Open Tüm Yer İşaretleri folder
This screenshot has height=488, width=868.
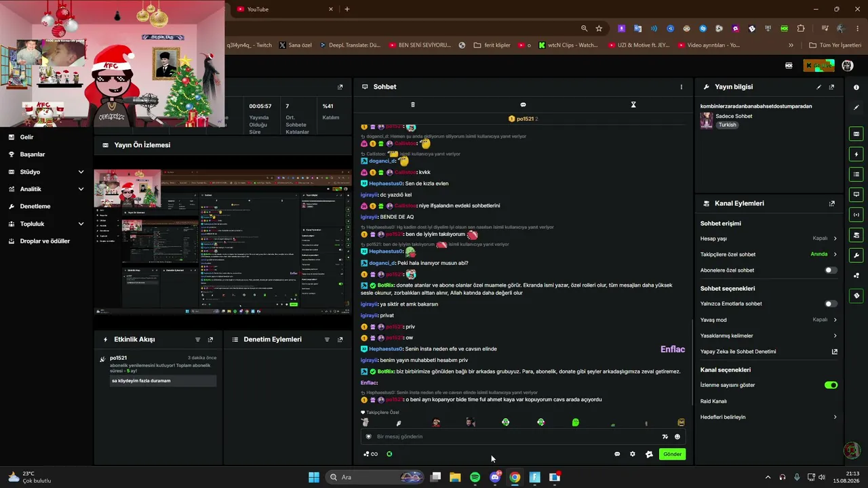[835, 45]
